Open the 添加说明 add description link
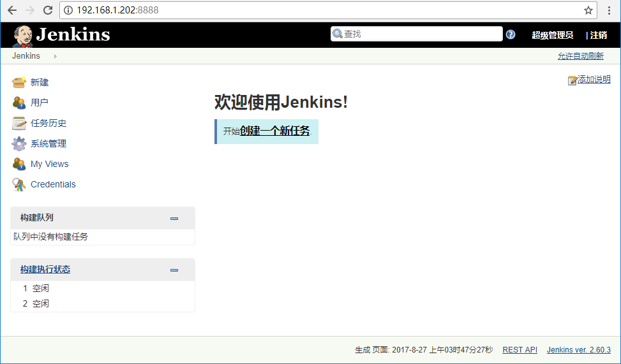The width and height of the screenshot is (621, 364). pyautogui.click(x=594, y=80)
